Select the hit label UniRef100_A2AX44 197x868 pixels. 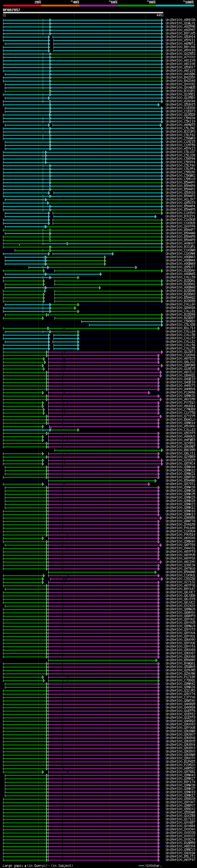(180, 101)
